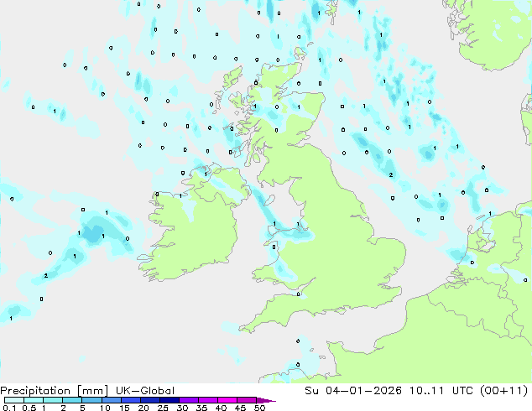Click the 'Precipitation' title text

pyautogui.click(x=35, y=391)
